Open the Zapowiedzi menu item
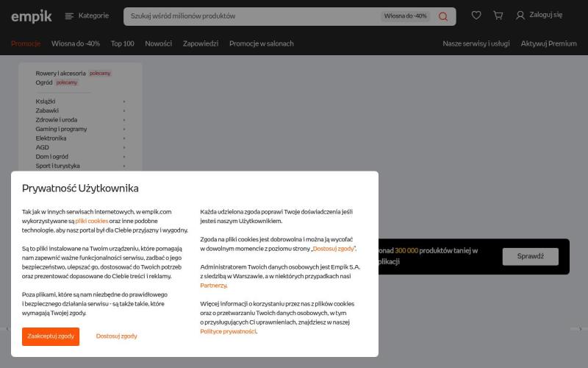 point(201,43)
